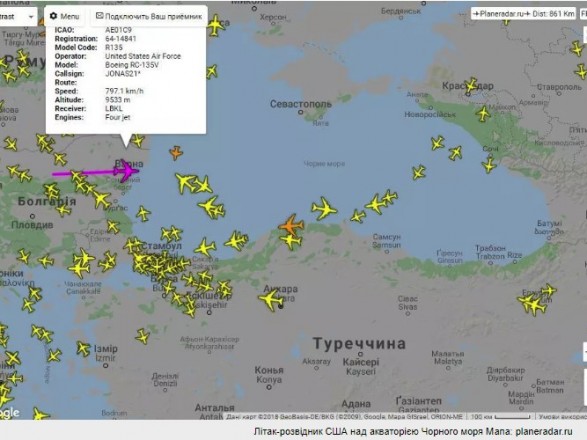Click the gear icon beside Menu
This screenshot has height=440, width=587.
pos(53,16)
